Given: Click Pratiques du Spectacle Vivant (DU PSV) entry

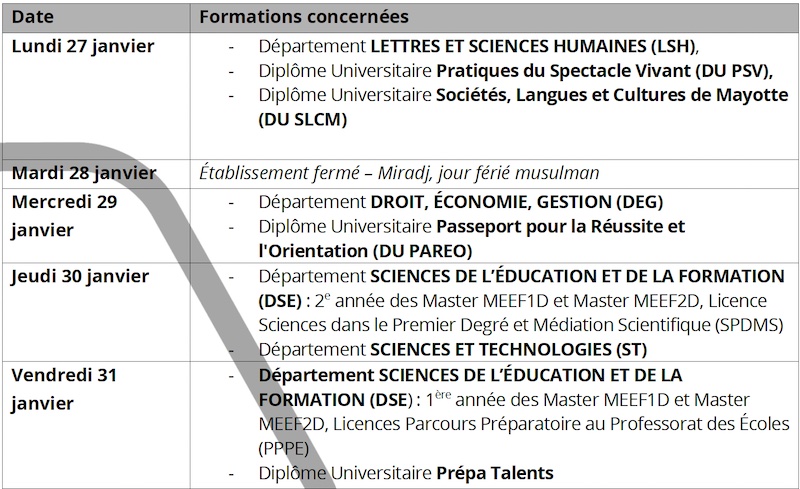Looking at the screenshot, I should [x=605, y=71].
